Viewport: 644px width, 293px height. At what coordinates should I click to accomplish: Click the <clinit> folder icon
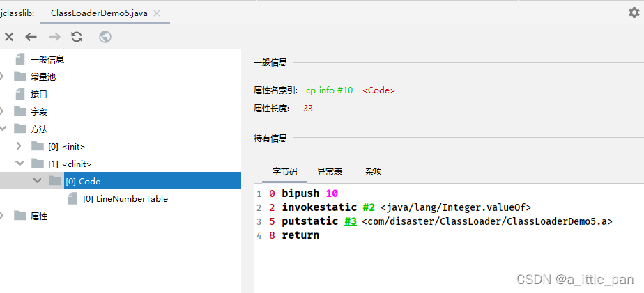38,164
